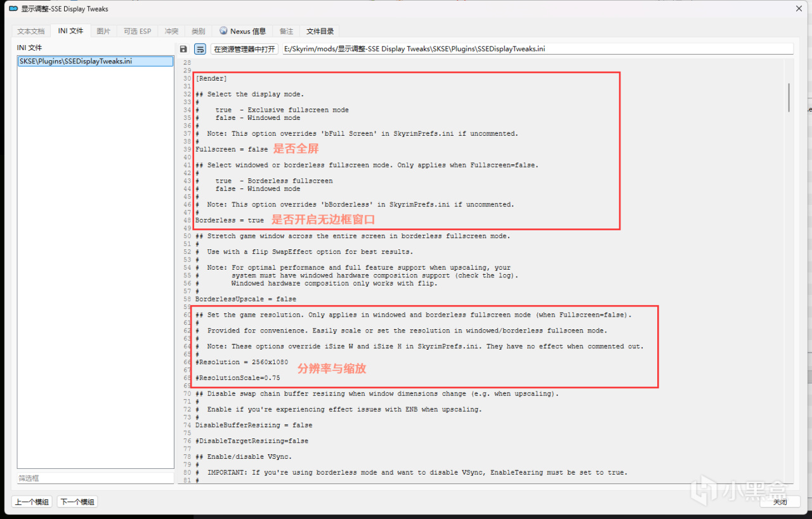Viewport: 812px width, 519px height.
Task: Open the 冲突 tab
Action: coord(171,31)
